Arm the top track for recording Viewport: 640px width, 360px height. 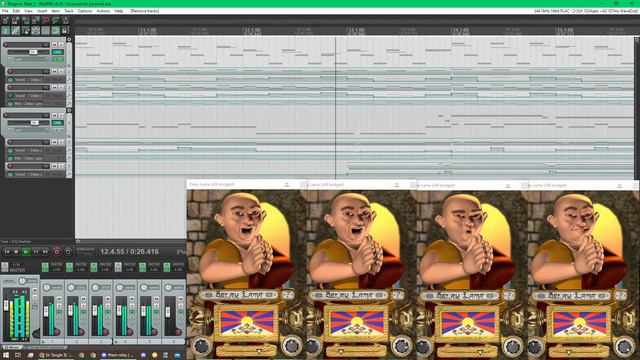6,44
